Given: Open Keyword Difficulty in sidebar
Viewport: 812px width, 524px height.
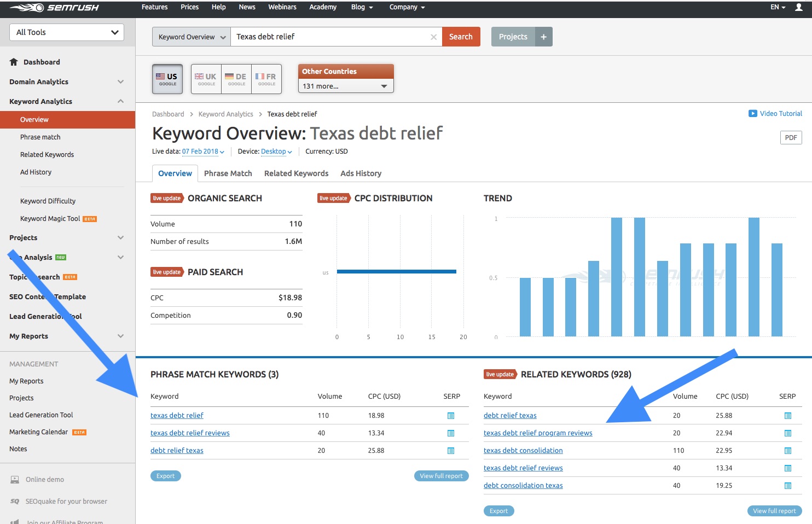Looking at the screenshot, I should coord(48,201).
